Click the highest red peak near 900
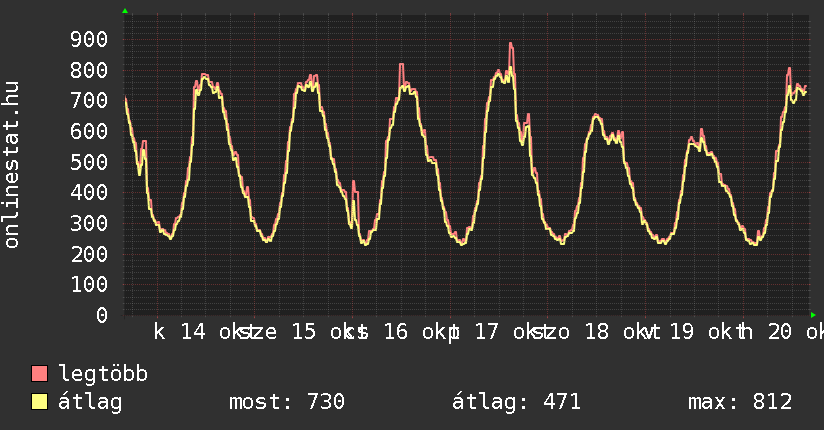 [510, 44]
